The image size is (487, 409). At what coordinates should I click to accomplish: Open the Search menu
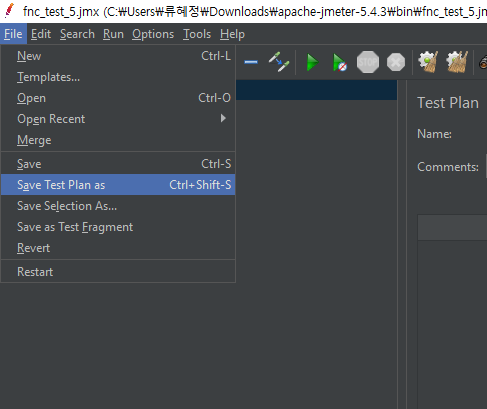tap(77, 34)
